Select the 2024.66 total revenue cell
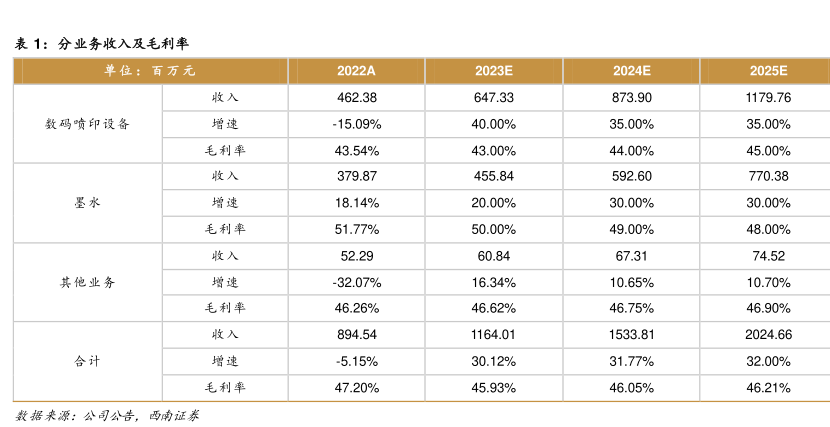This screenshot has width=830, height=427. click(769, 334)
